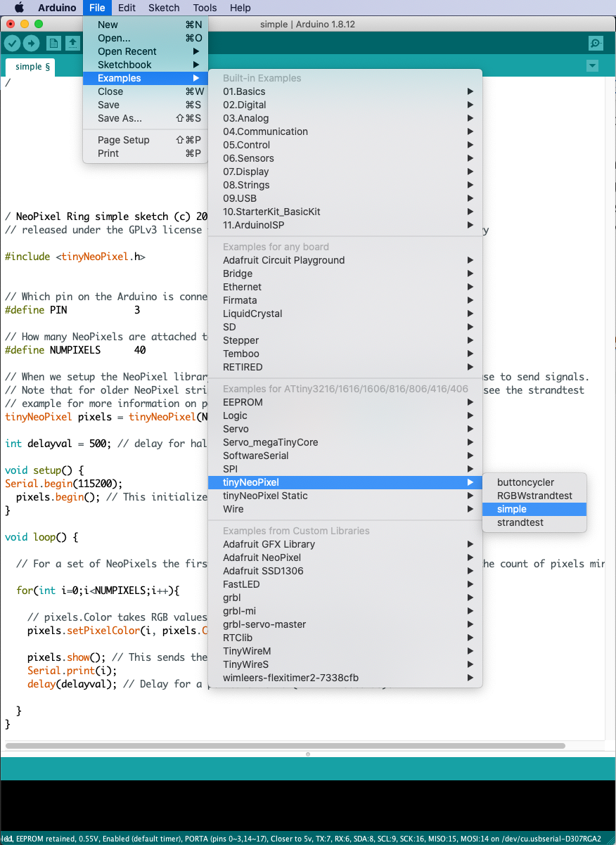
Task: Load the strandtest example sketch
Action: pos(534,522)
